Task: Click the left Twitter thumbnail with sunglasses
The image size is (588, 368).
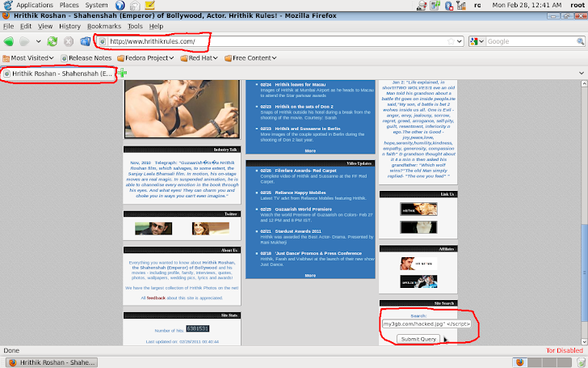Action: [153, 228]
